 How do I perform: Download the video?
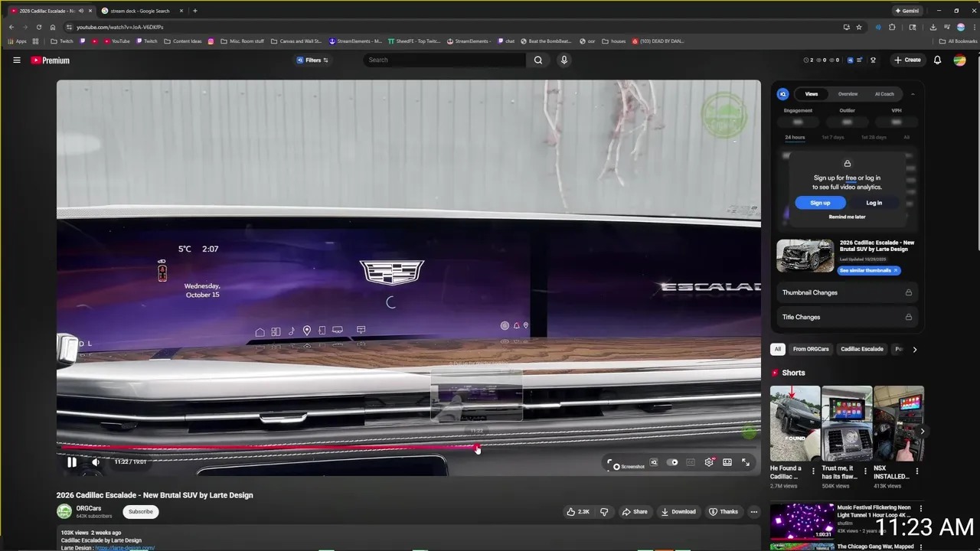click(678, 511)
